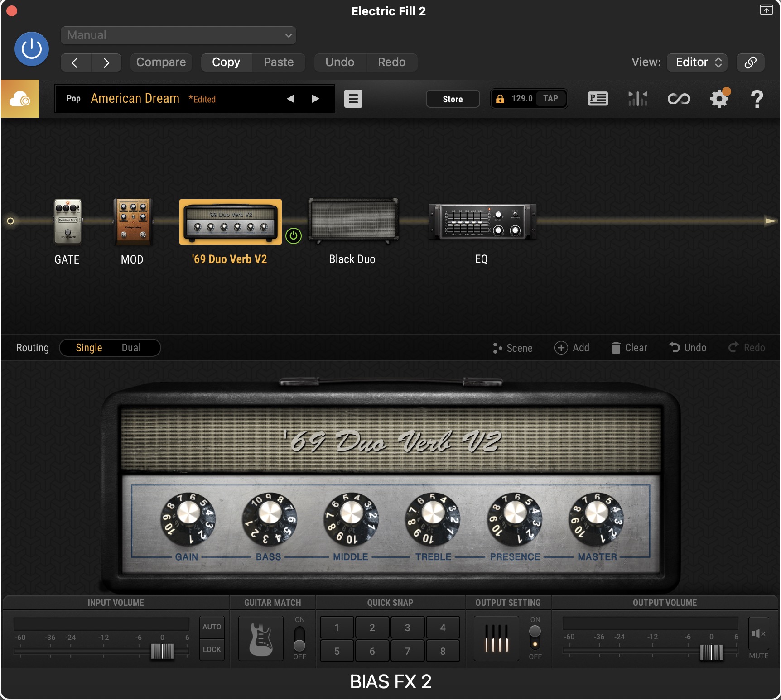
Task: Click the 129.0 tempo value
Action: [522, 99]
